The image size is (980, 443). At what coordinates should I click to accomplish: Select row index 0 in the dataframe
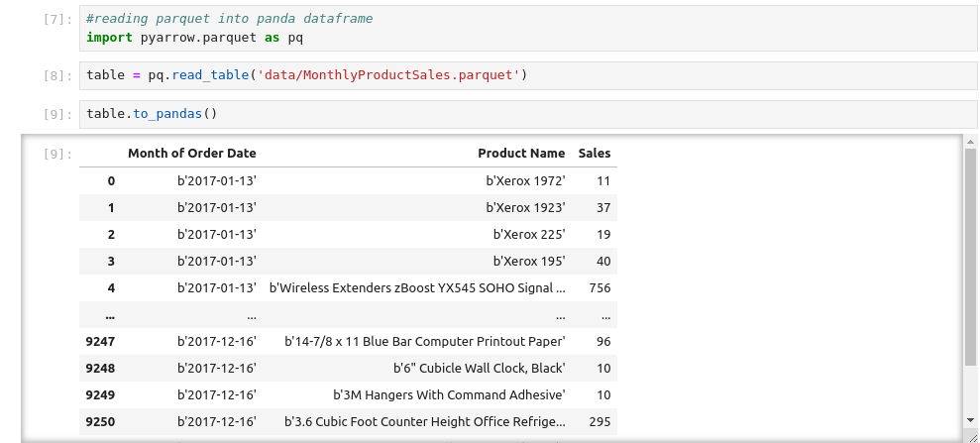point(111,181)
